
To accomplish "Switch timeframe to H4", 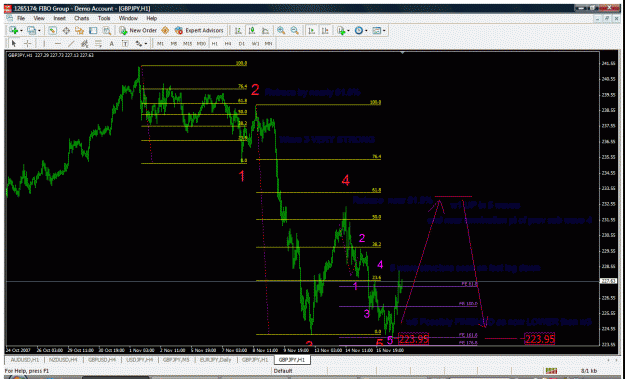I will (x=228, y=43).
